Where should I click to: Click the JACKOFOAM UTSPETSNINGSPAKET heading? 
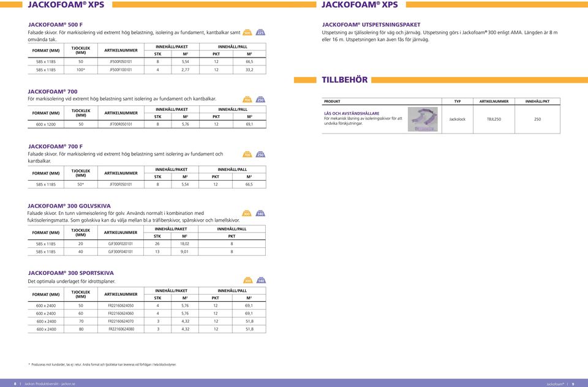(371, 24)
